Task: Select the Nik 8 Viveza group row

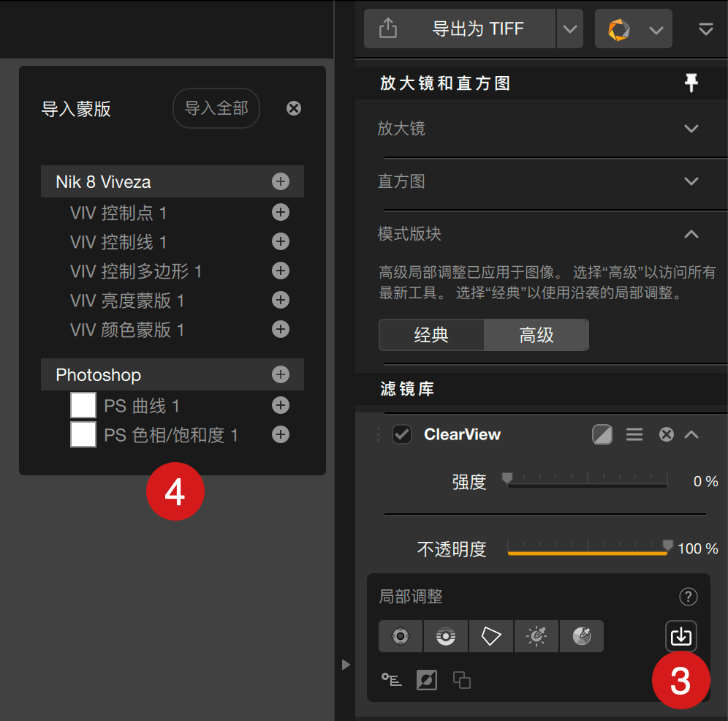Action: click(172, 181)
